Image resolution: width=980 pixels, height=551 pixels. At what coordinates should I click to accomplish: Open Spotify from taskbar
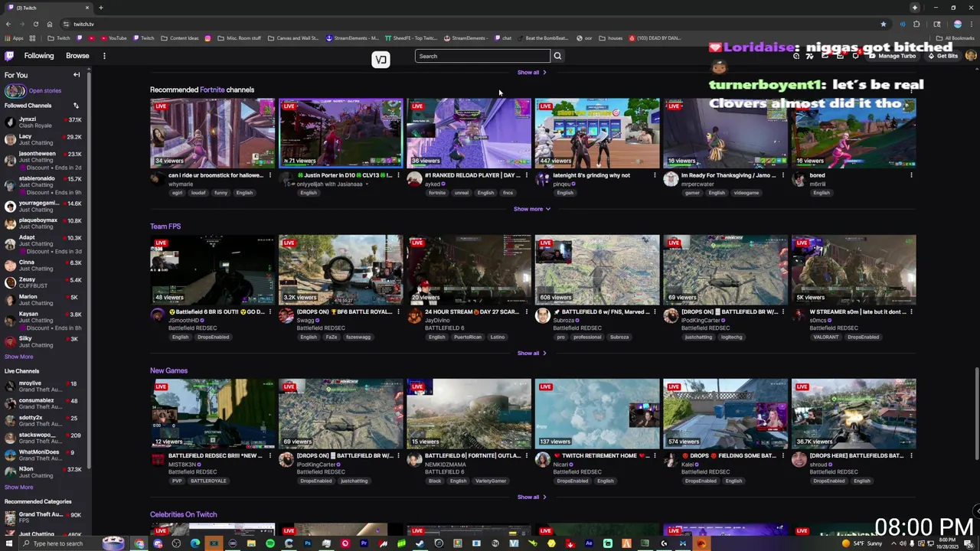[270, 543]
